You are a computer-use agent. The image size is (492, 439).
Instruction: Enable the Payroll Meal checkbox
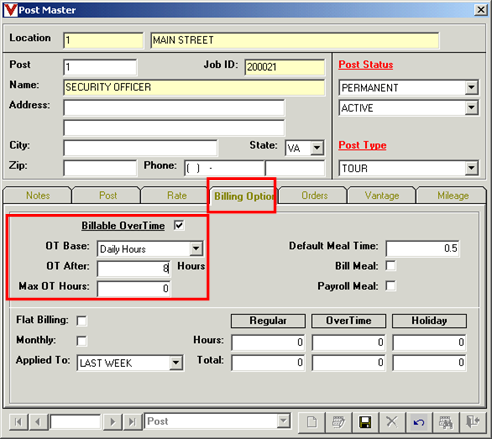pos(391,286)
